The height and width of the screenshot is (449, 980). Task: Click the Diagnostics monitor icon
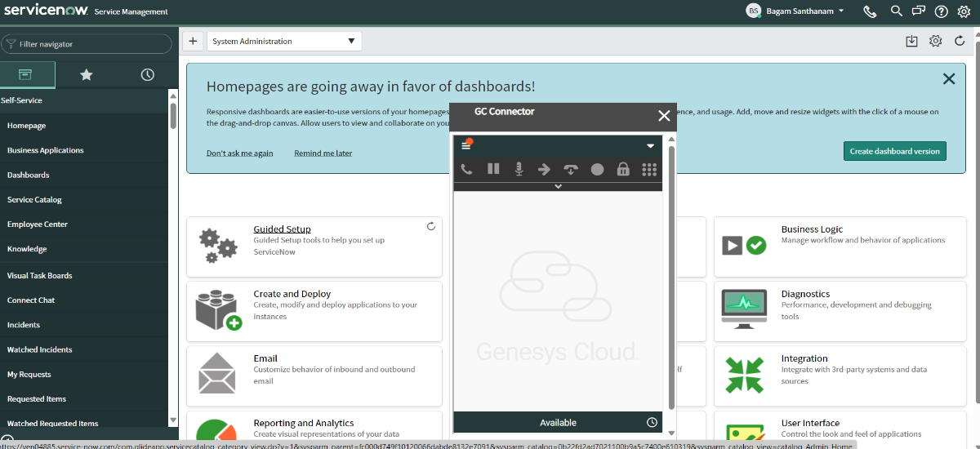pos(744,309)
